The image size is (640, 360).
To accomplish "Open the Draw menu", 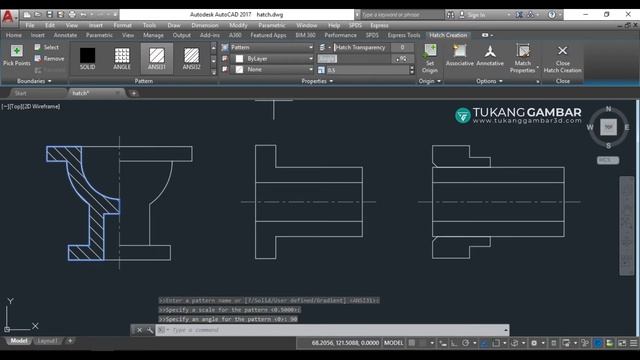I will tap(174, 25).
